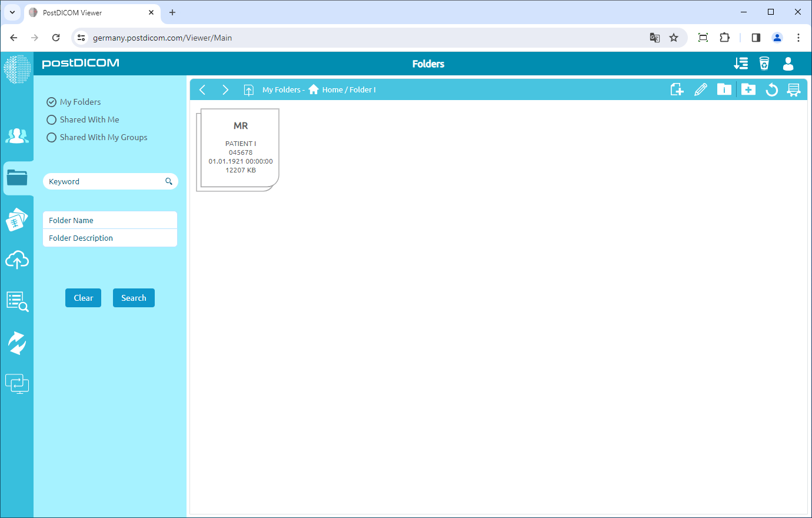Click the Refresh toolbar icon
This screenshot has height=518, width=812.
point(771,89)
